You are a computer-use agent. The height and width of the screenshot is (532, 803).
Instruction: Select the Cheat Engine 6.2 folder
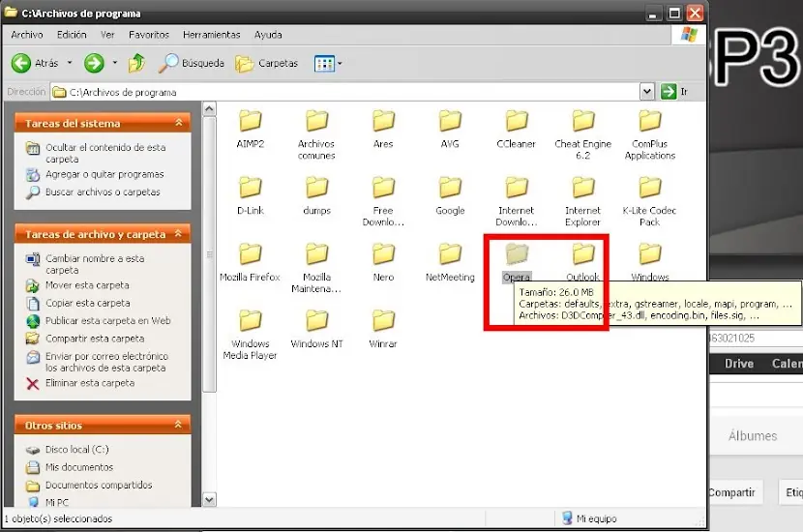tap(582, 135)
